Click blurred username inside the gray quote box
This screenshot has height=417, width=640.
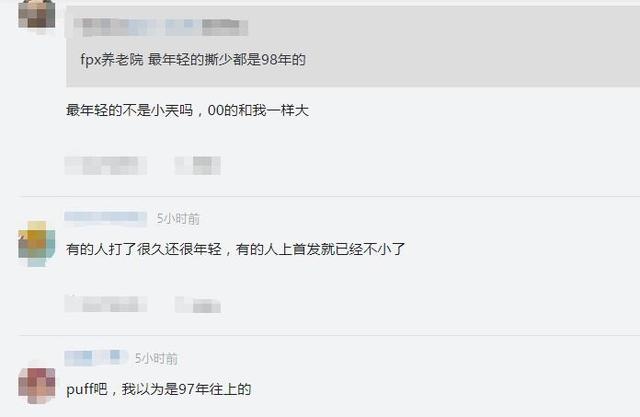[161, 27]
